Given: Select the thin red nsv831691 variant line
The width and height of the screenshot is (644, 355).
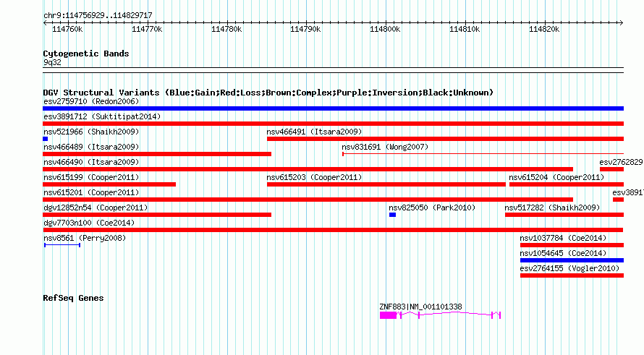Looking at the screenshot, I should [x=483, y=154].
